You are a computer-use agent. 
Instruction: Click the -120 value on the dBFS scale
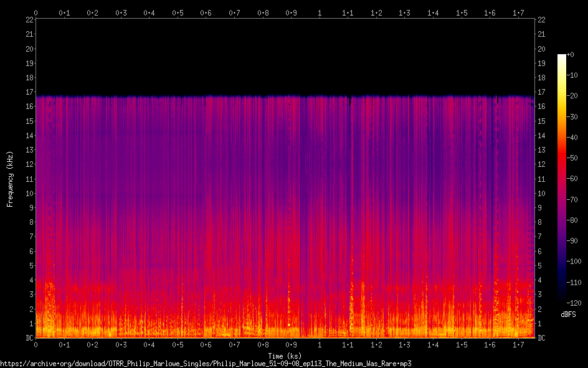(x=576, y=303)
